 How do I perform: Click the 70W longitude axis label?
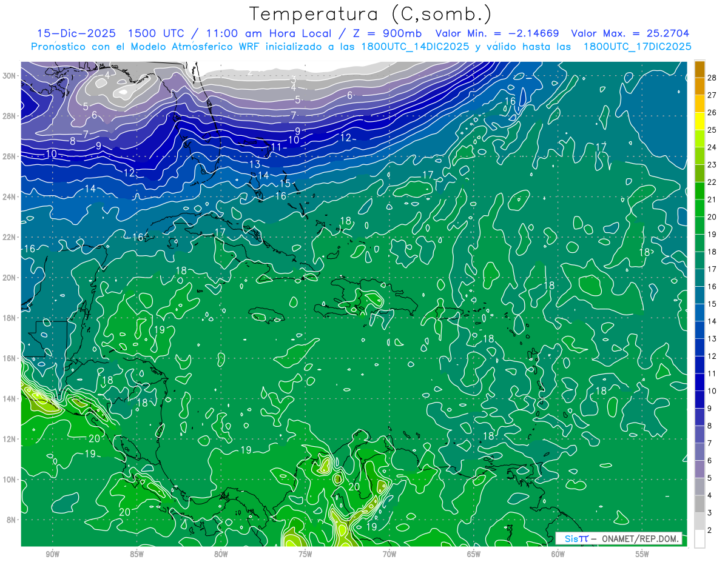pyautogui.click(x=389, y=554)
